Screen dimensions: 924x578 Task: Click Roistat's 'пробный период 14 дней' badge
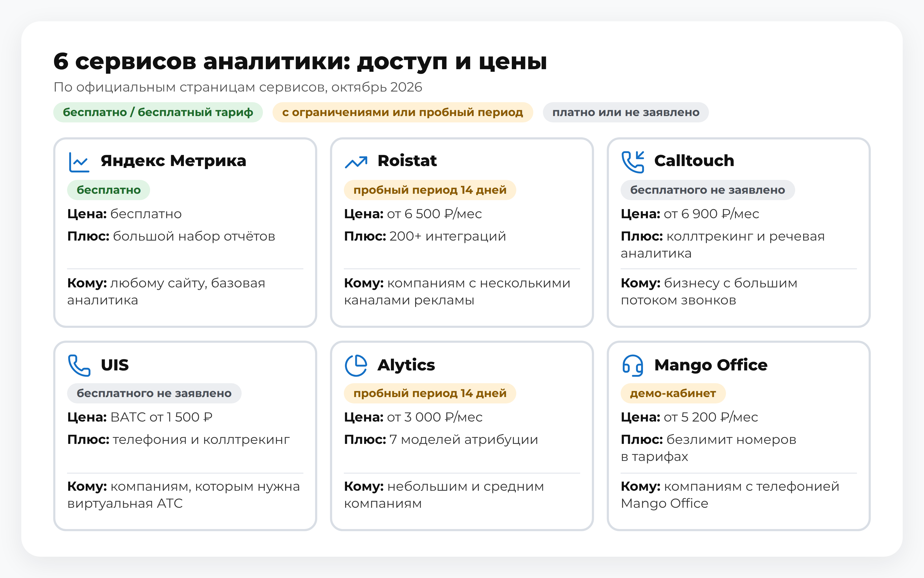430,190
